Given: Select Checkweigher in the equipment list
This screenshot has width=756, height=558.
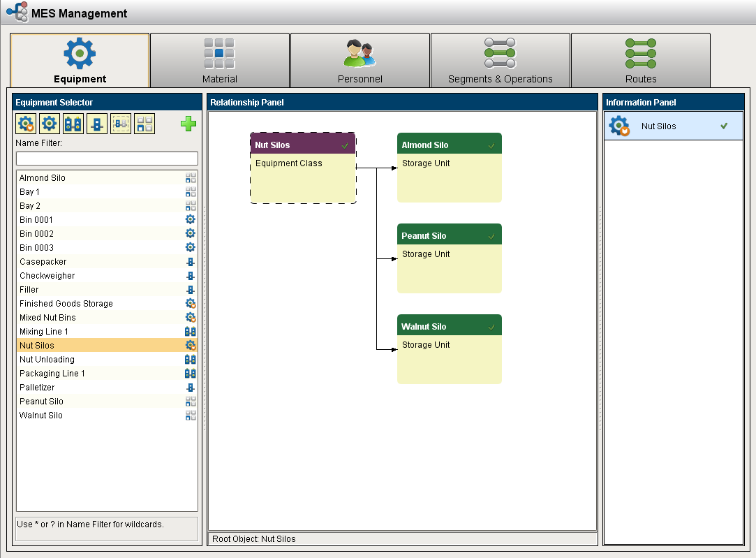Looking at the screenshot, I should 47,276.
